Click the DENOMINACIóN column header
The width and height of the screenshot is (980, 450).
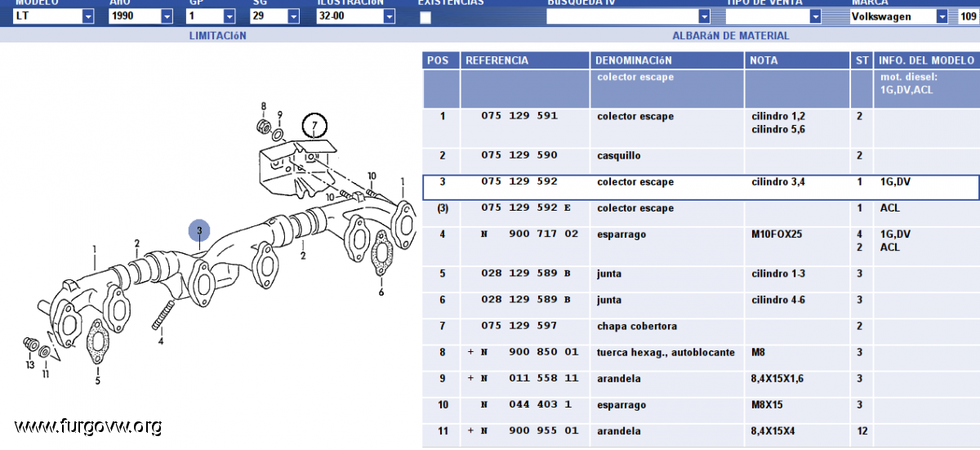tap(666, 60)
